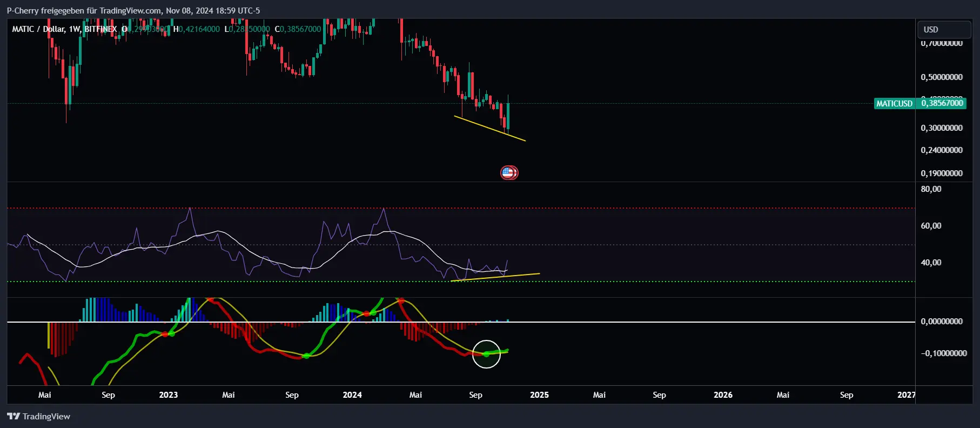
Task: Click the red dotted RSI overbought line
Action: 461,208
